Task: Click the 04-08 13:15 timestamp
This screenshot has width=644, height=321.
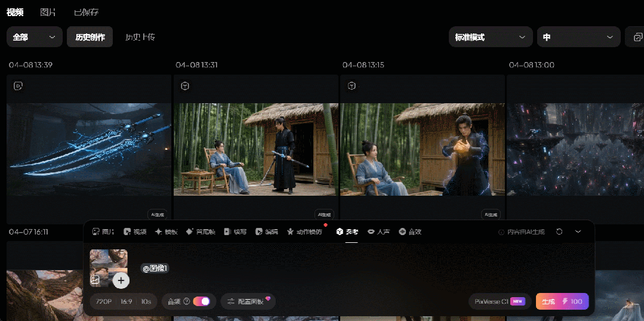Action: coord(363,65)
